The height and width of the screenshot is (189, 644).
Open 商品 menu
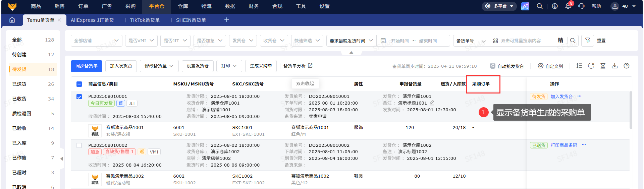pos(36,6)
